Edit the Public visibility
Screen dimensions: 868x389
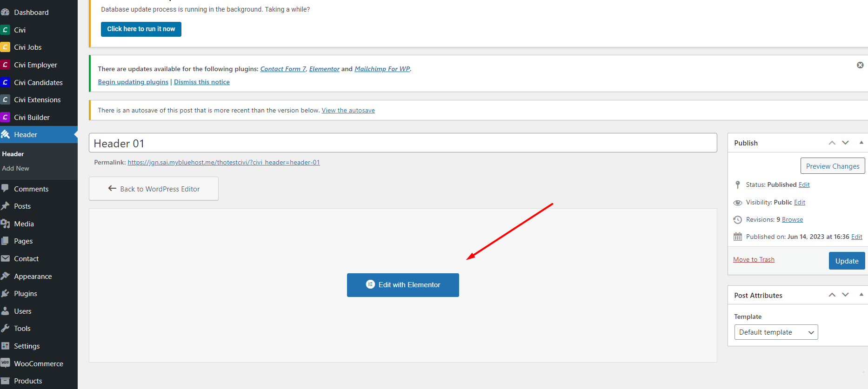click(800, 202)
